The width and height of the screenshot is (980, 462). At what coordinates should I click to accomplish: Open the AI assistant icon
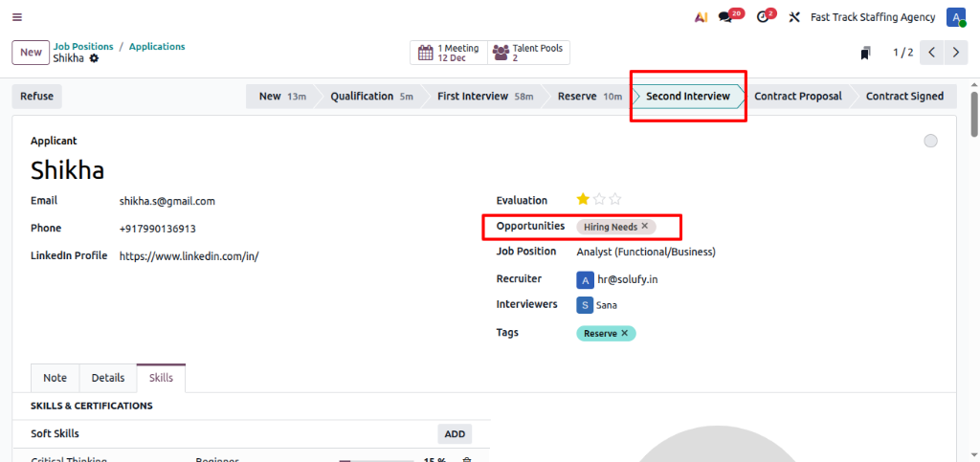(701, 17)
